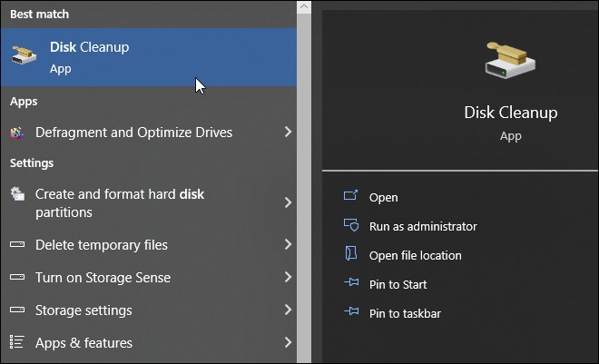Open Apps & features result
This screenshot has width=599, height=364.
[x=149, y=342]
